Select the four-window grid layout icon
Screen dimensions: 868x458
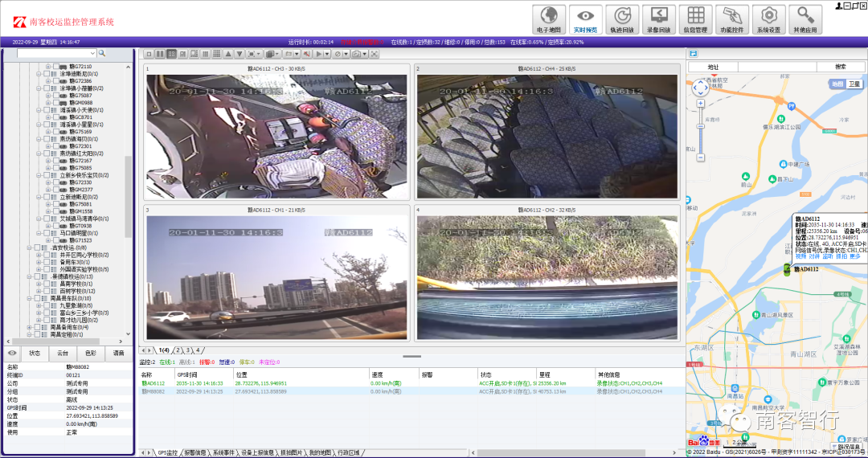tap(171, 54)
